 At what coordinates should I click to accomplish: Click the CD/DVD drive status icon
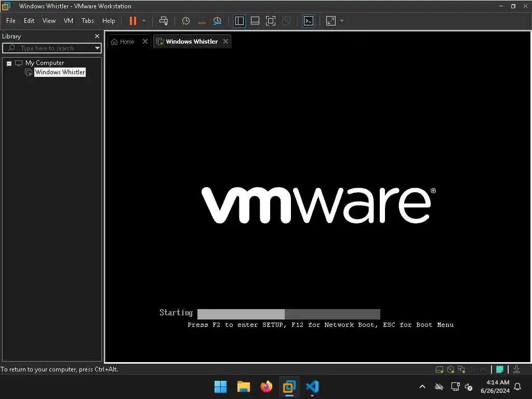point(450,369)
